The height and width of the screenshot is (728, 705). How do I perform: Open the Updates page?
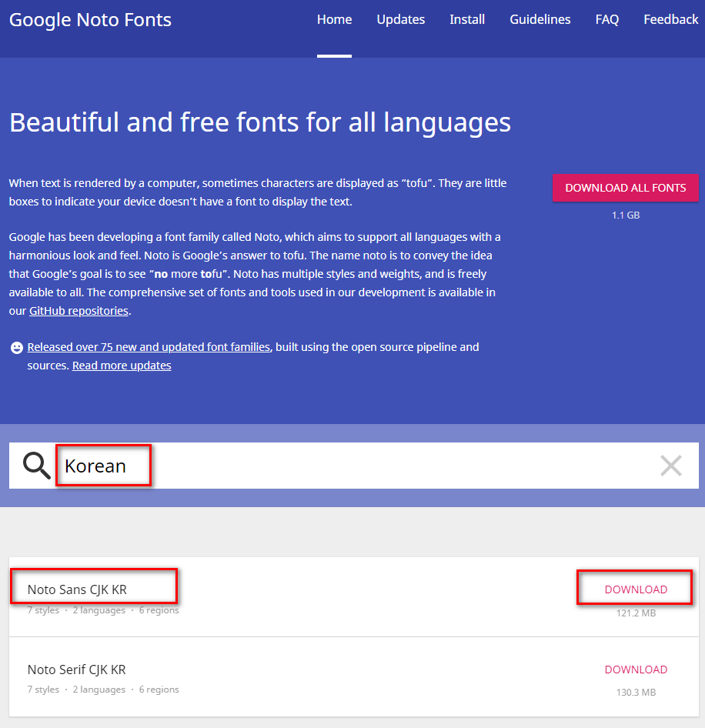[x=401, y=19]
